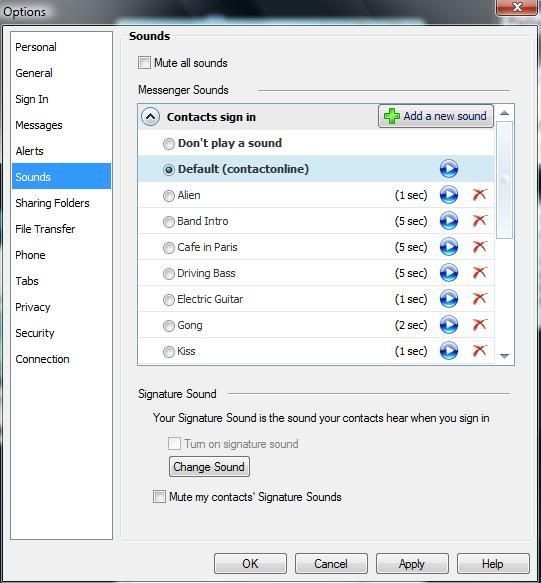541x583 pixels.
Task: Click the sound list scroll up arrow
Action: (505, 113)
